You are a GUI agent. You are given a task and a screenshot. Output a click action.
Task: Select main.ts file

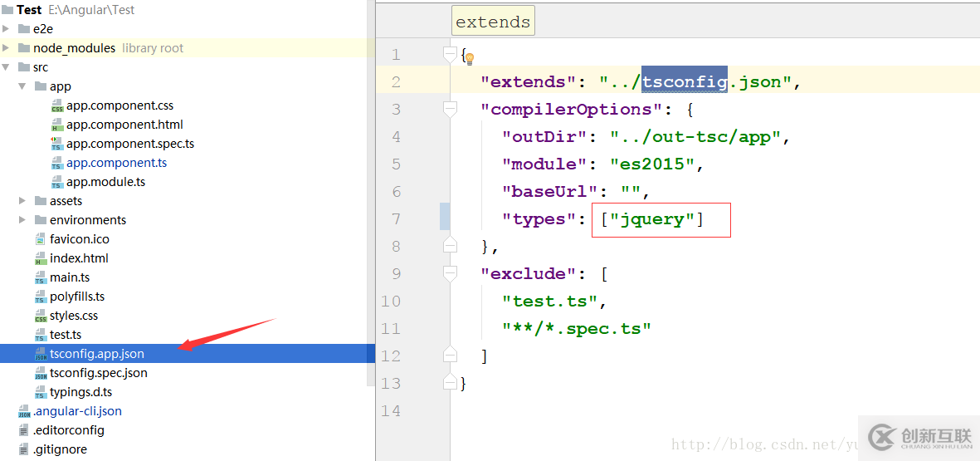[70, 277]
